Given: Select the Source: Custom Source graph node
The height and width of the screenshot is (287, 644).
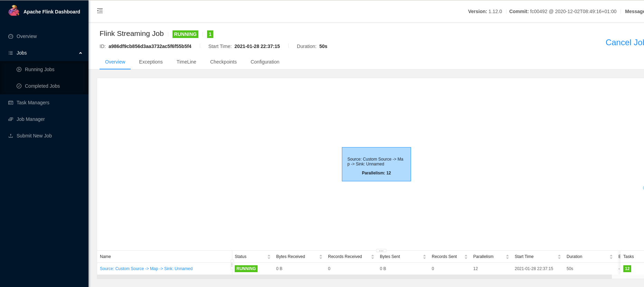Looking at the screenshot, I should [x=376, y=164].
